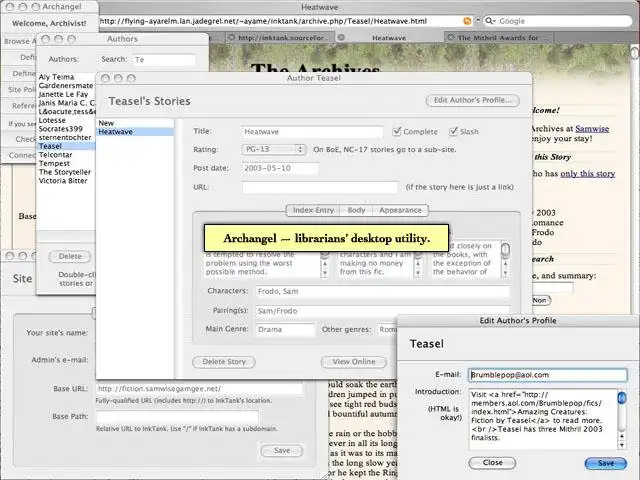Click the Authors Search field
This screenshot has height=480, width=640.
pyautogui.click(x=164, y=60)
